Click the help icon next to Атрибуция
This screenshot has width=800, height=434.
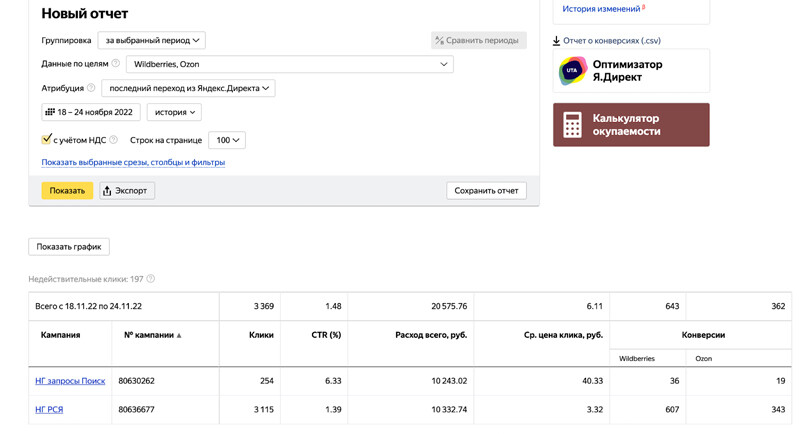pyautogui.click(x=91, y=88)
